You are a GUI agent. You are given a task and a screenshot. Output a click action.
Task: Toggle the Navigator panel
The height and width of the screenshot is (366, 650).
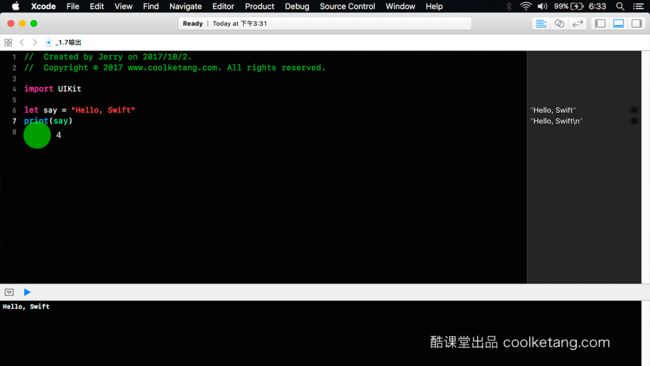coord(600,24)
